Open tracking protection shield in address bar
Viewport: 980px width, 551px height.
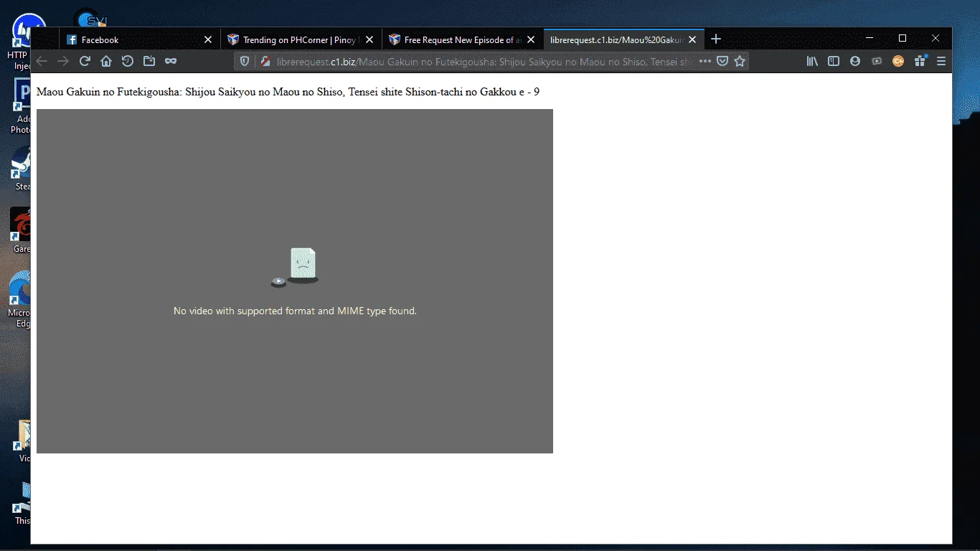[x=245, y=62]
